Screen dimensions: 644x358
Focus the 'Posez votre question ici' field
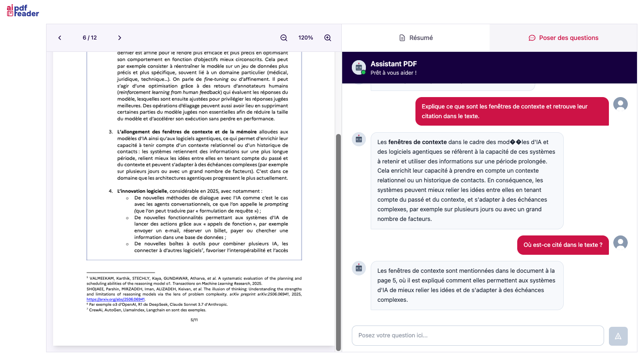478,336
